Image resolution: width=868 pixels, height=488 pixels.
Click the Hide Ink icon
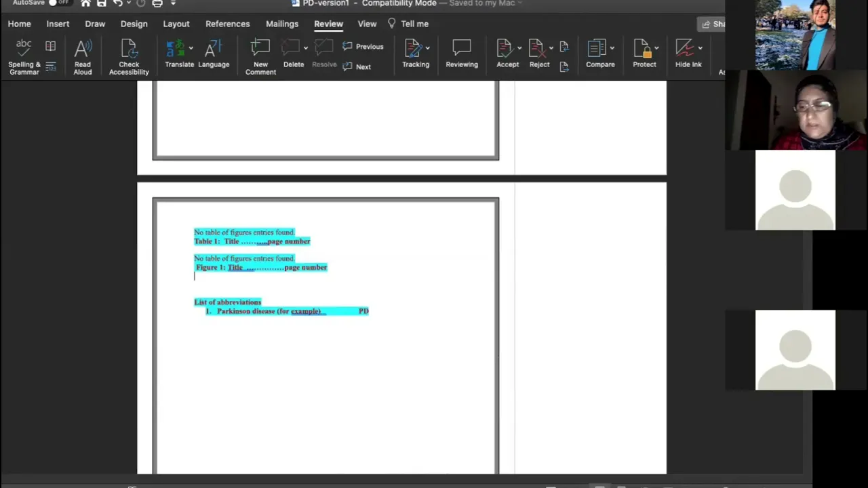point(685,48)
